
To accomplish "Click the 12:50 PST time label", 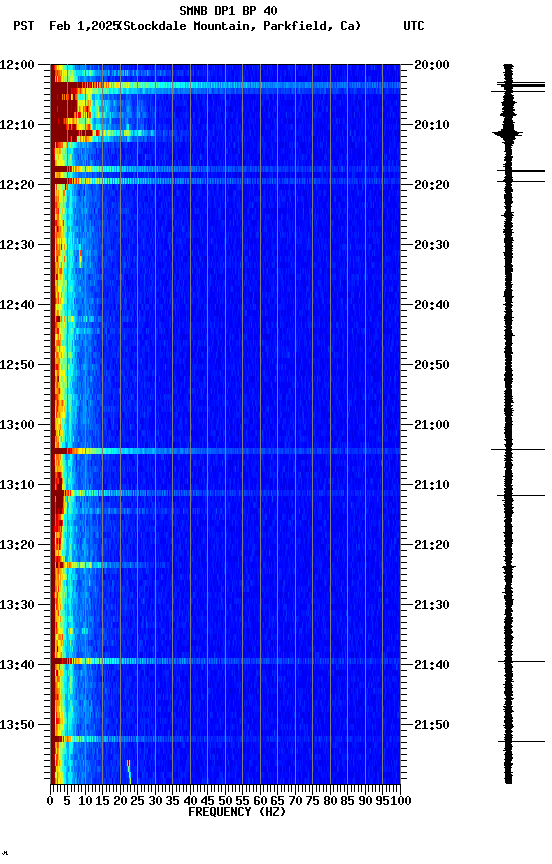I will (x=17, y=365).
